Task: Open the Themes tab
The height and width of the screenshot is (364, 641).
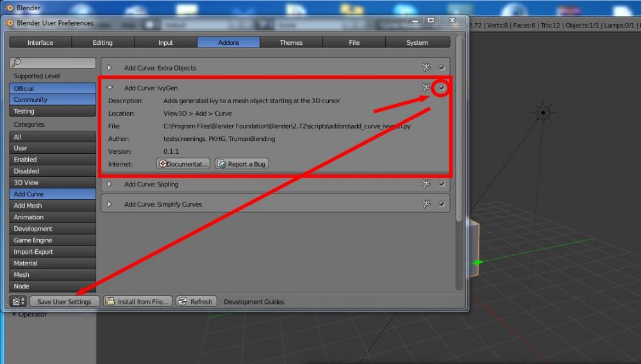Action: (291, 42)
